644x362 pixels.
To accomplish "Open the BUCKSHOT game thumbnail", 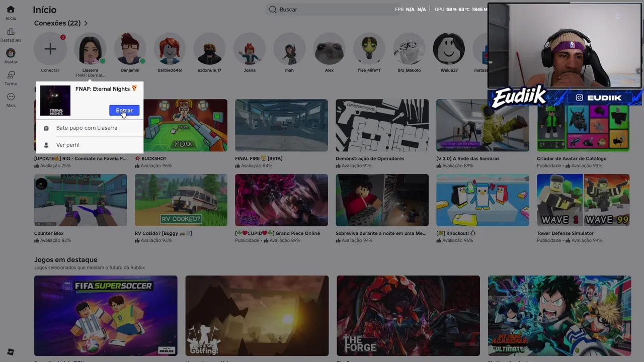I will point(181,125).
